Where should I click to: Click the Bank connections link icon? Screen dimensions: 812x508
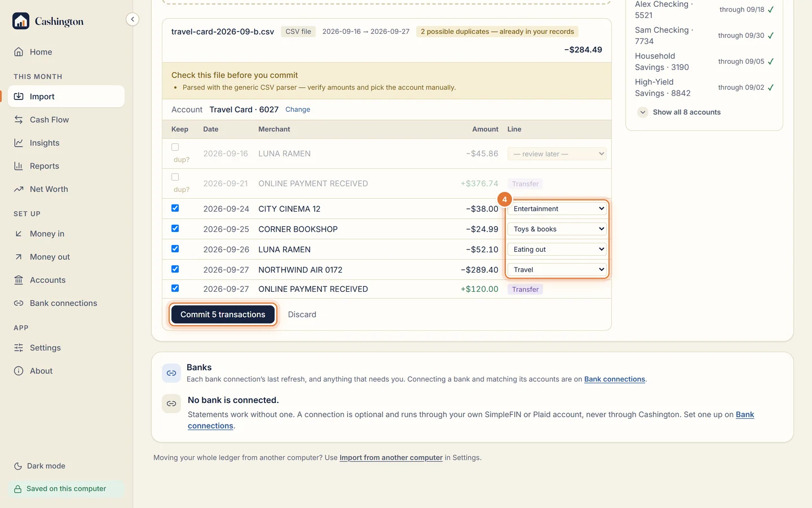pyautogui.click(x=19, y=303)
